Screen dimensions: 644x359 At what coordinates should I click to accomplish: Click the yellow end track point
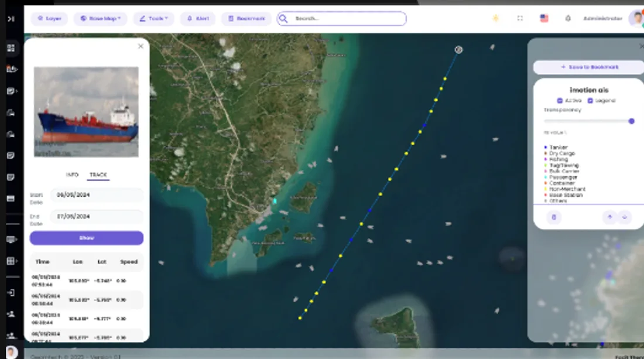point(300,318)
